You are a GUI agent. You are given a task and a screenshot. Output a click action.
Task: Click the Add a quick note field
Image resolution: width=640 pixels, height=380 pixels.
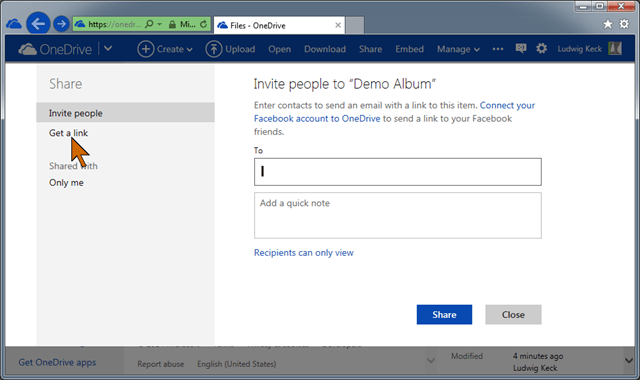click(x=398, y=216)
